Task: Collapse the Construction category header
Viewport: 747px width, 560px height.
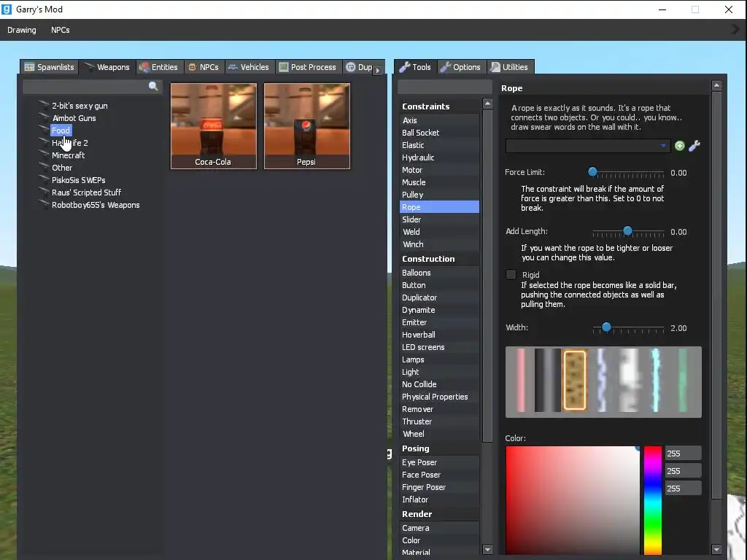Action: 439,259
